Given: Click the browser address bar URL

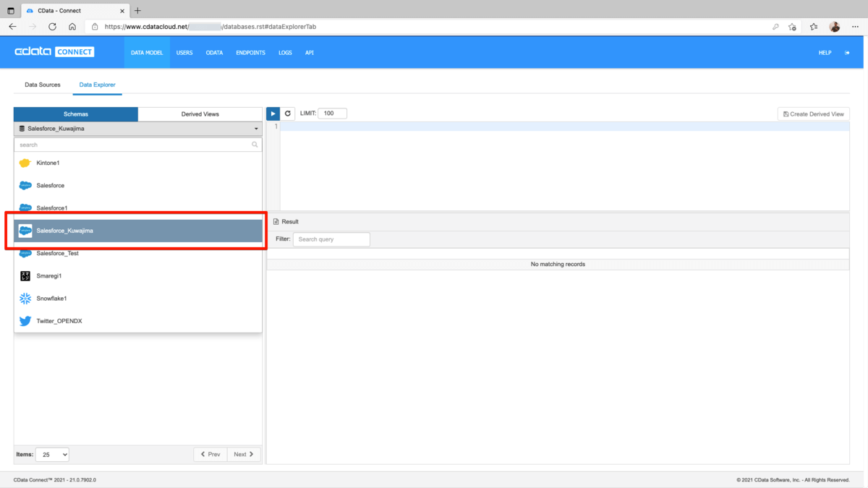Looking at the screenshot, I should pyautogui.click(x=210, y=27).
